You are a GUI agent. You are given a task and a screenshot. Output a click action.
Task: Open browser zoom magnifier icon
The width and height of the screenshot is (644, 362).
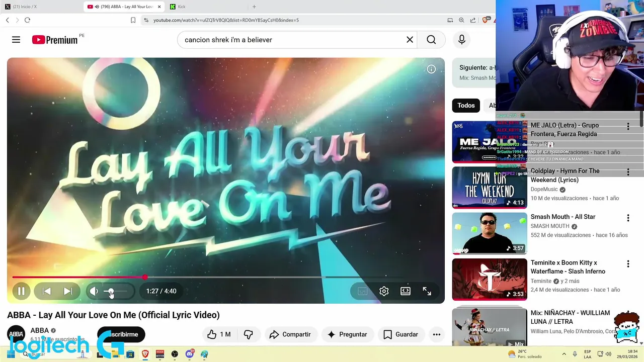[461, 20]
